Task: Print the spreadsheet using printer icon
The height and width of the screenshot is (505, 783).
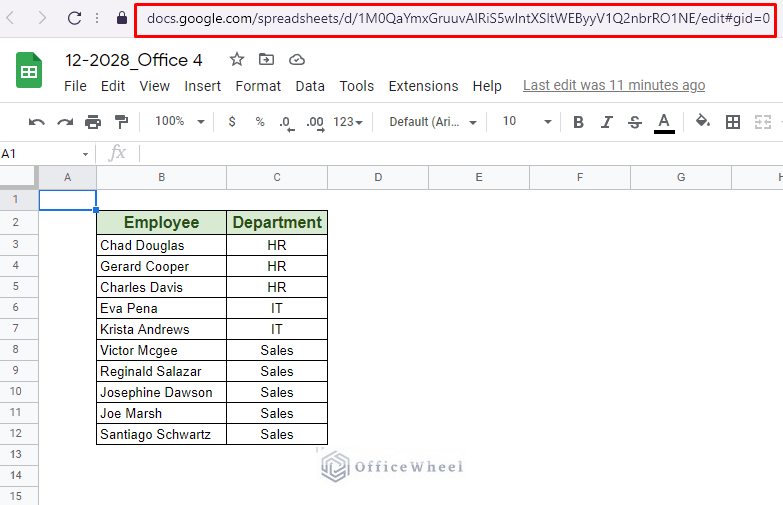Action: [93, 122]
